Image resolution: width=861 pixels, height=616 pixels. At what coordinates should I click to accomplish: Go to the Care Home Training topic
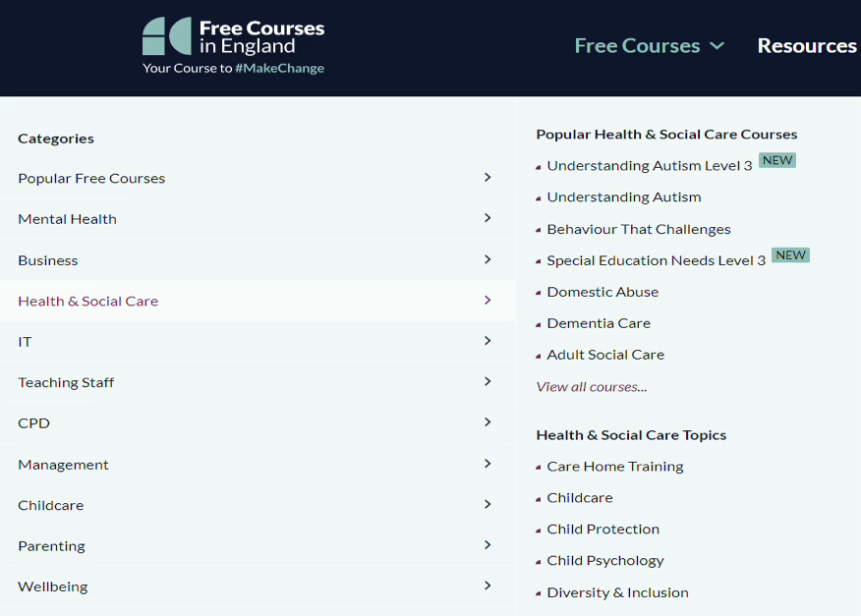(x=615, y=467)
